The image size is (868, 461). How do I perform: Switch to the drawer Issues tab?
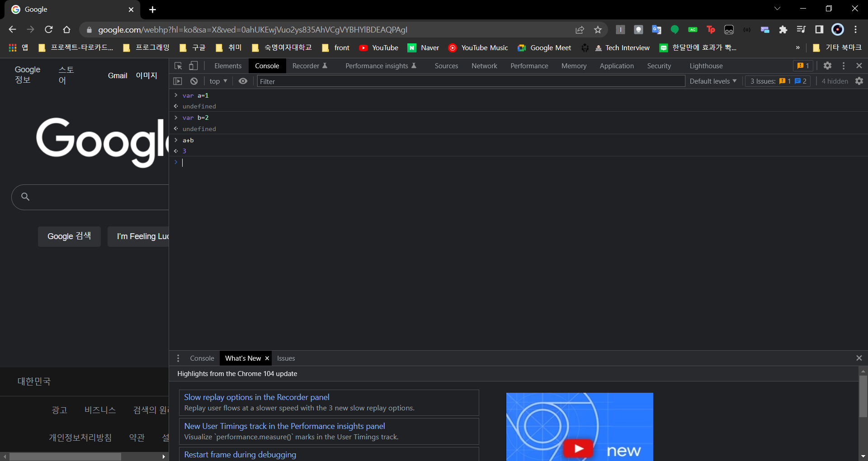(286, 358)
